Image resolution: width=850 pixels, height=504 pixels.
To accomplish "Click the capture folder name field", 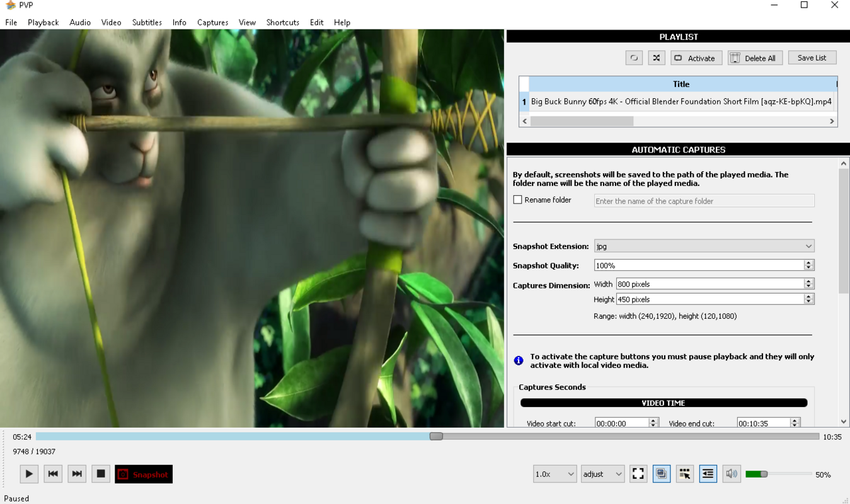I will [704, 201].
